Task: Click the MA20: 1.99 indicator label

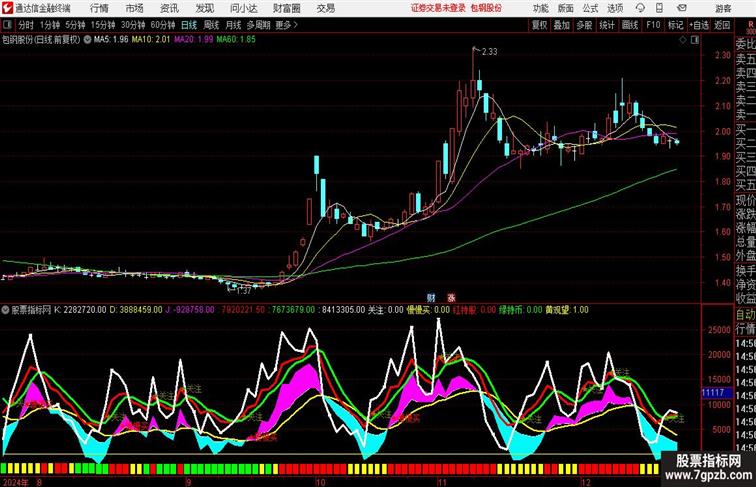Action: coord(193,40)
